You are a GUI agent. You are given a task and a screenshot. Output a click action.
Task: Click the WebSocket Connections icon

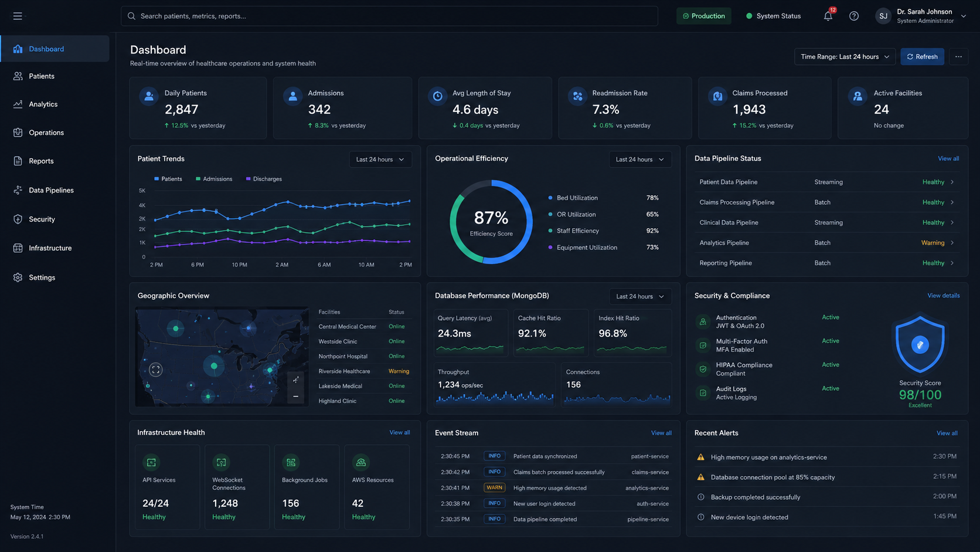click(221, 463)
